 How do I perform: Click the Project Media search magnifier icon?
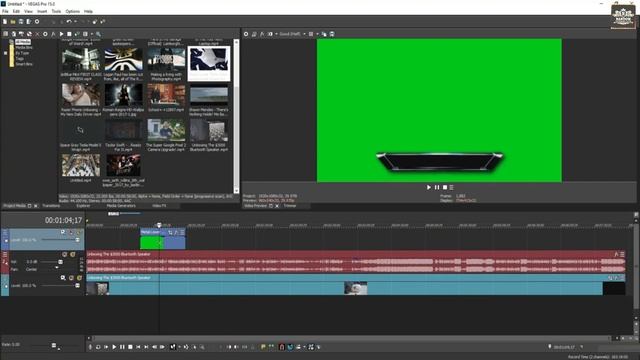pos(98,34)
